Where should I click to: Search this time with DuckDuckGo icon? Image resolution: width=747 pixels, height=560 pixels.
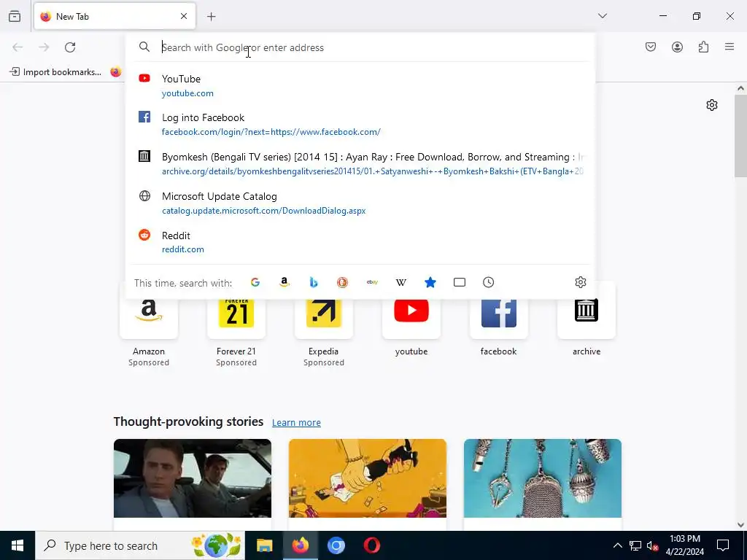(343, 282)
